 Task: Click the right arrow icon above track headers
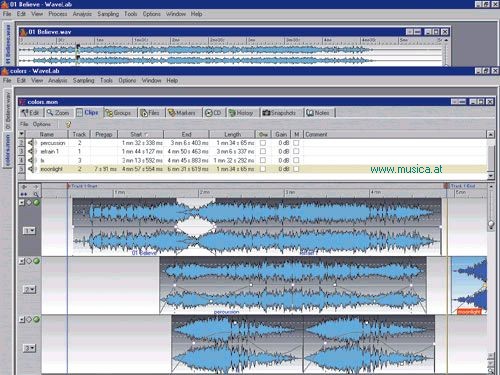pyautogui.click(x=36, y=187)
